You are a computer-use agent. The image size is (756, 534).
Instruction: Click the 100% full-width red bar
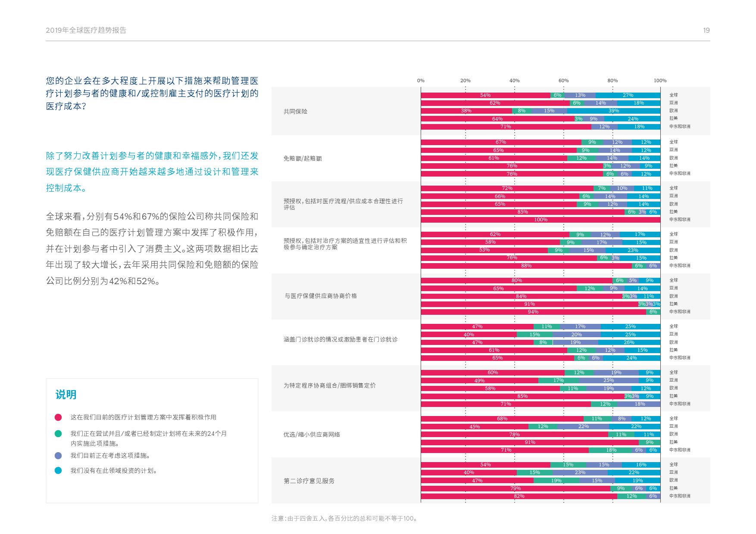coord(540,220)
